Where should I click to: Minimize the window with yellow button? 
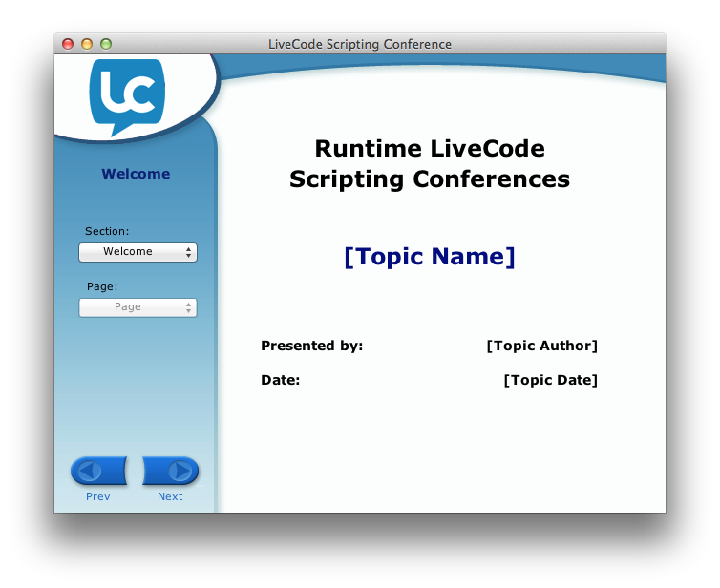pos(87,44)
